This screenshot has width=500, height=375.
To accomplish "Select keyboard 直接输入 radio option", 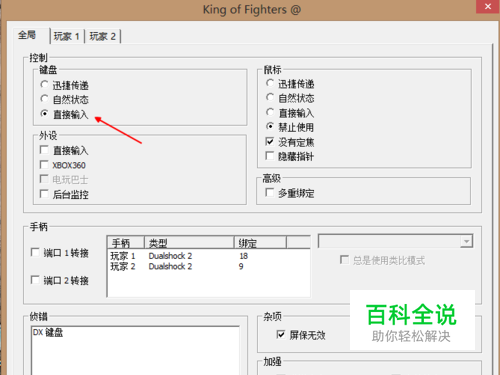I will [x=44, y=114].
